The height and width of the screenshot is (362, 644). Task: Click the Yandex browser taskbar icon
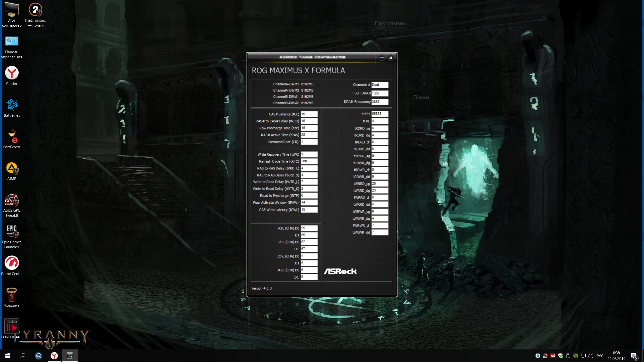coord(54,355)
